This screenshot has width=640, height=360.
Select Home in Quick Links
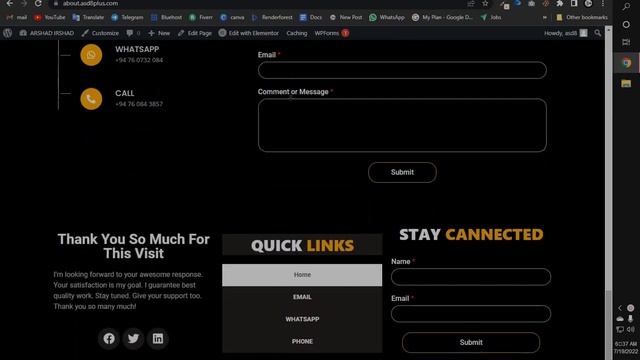[302, 275]
